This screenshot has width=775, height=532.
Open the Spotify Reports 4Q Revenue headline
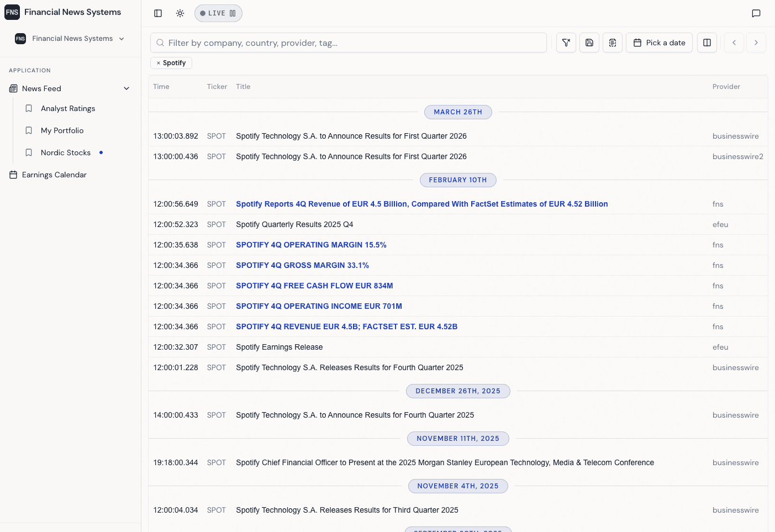421,204
